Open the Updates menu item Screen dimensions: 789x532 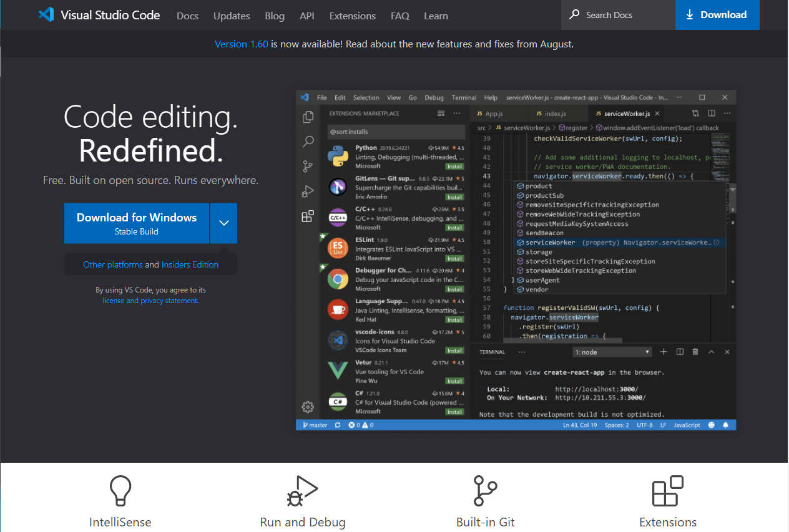coord(232,16)
